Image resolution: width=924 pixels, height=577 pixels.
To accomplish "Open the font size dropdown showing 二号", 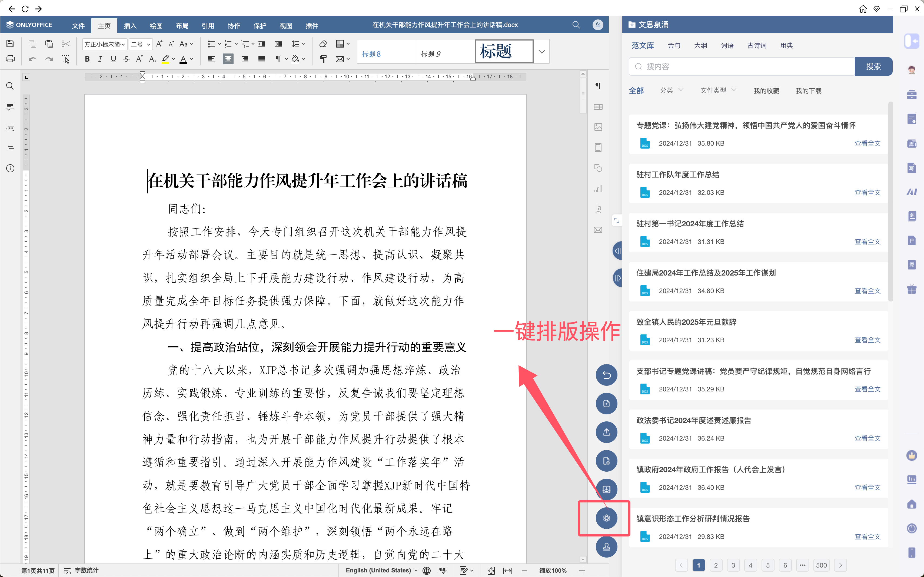I will [x=141, y=44].
